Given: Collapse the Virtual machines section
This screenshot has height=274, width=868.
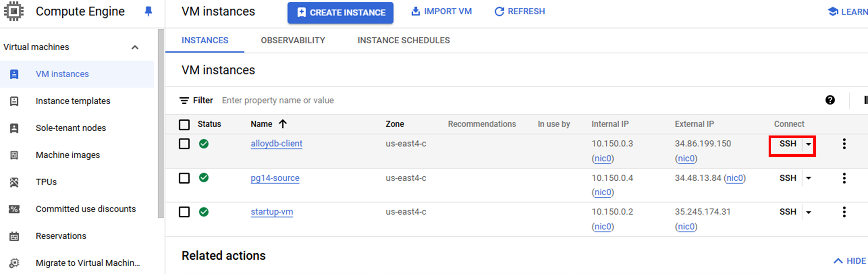Looking at the screenshot, I should click(135, 47).
